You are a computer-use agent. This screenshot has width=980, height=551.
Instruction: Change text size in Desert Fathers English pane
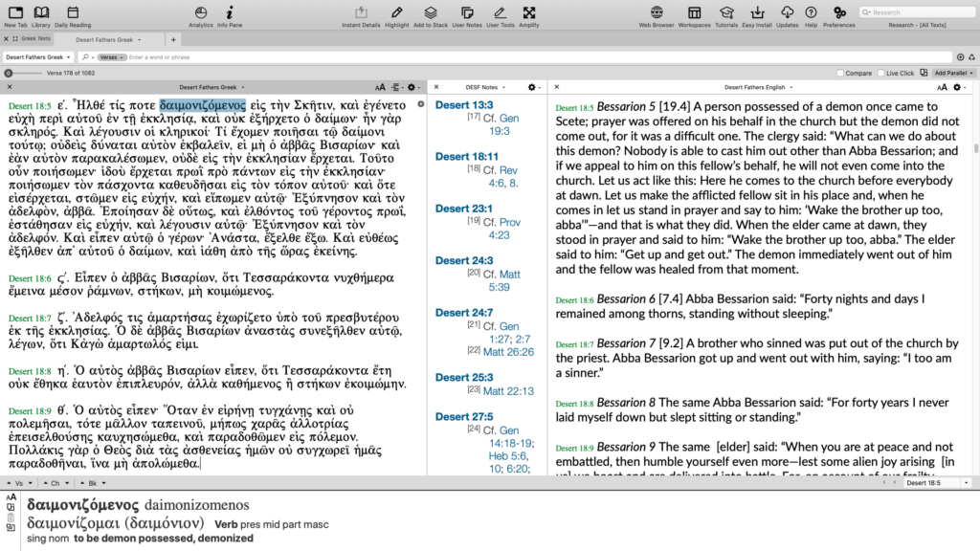(942, 87)
